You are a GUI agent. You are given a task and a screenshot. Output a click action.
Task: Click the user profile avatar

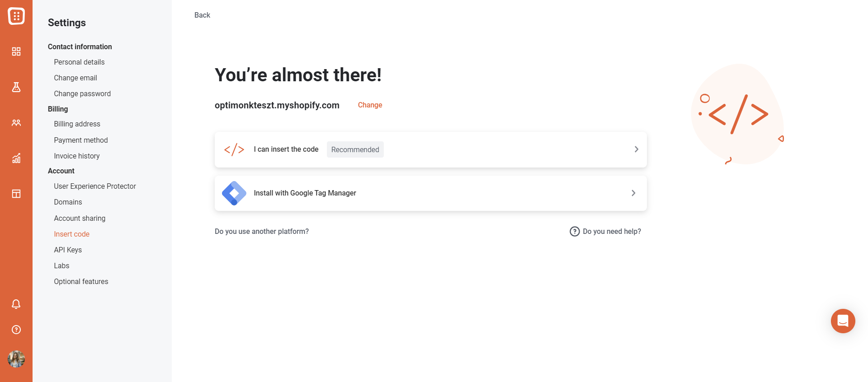[16, 359]
